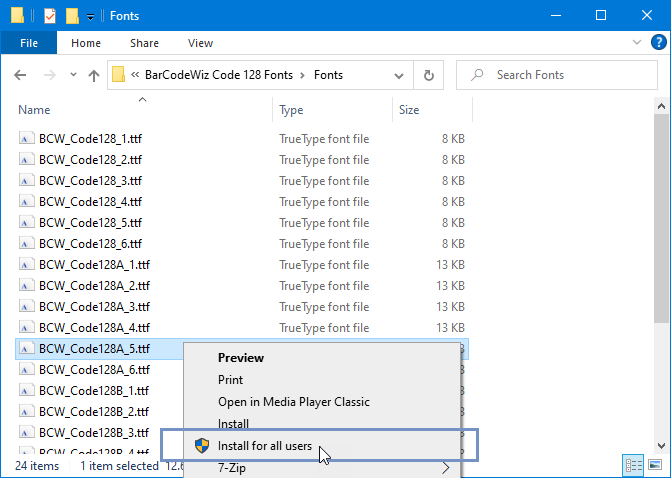Click the 13 KB size of BCW_Code128A_1.ttf
This screenshot has width=671, height=478.
(x=450, y=264)
